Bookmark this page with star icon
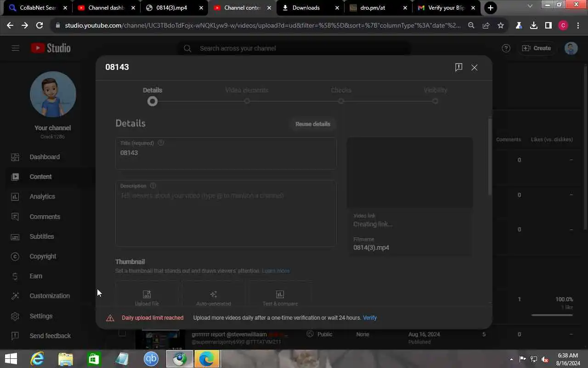The width and height of the screenshot is (588, 368). (x=501, y=26)
